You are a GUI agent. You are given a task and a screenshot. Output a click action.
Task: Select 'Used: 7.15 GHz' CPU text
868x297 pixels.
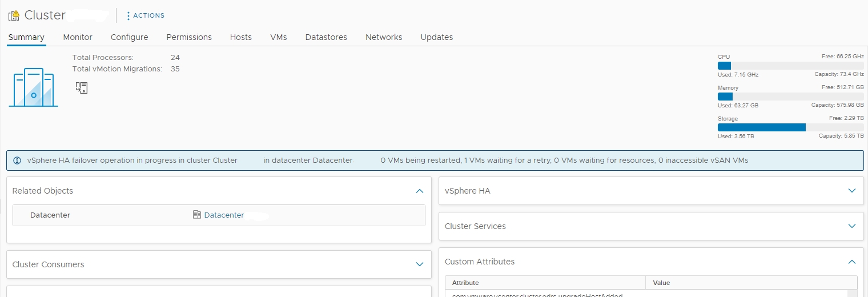coord(738,75)
